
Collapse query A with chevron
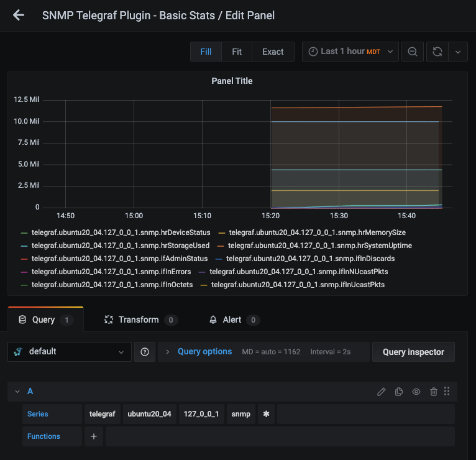(x=17, y=392)
